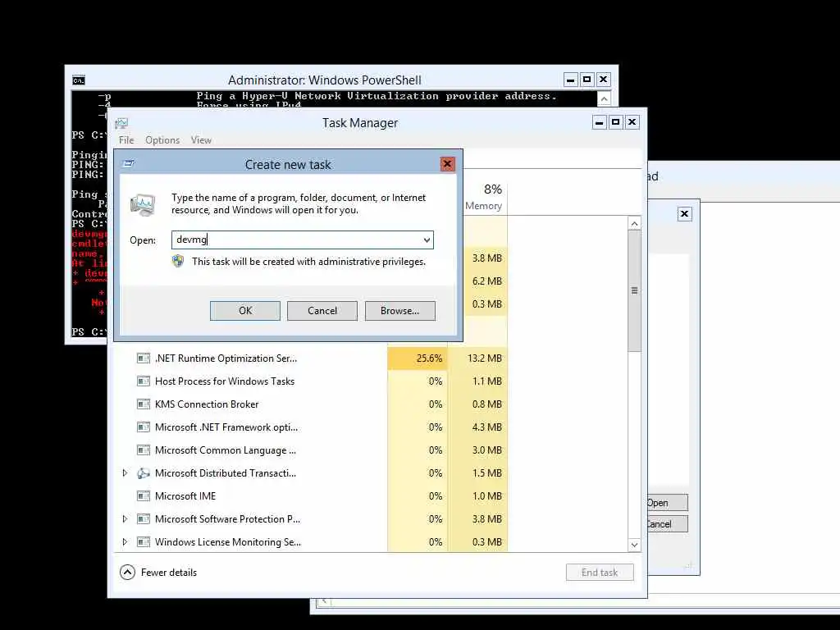Expand Windows License Monitoring row
Screen dimensions: 840x630
[x=125, y=542]
